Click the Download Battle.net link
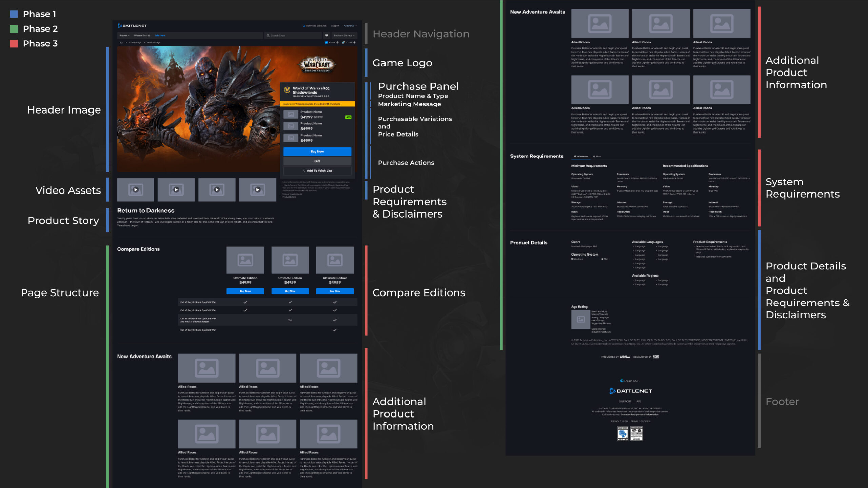The width and height of the screenshot is (868, 488). (x=315, y=26)
